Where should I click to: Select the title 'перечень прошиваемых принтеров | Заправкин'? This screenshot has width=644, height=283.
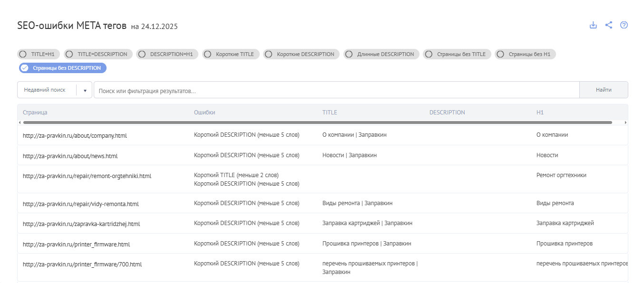(x=370, y=268)
